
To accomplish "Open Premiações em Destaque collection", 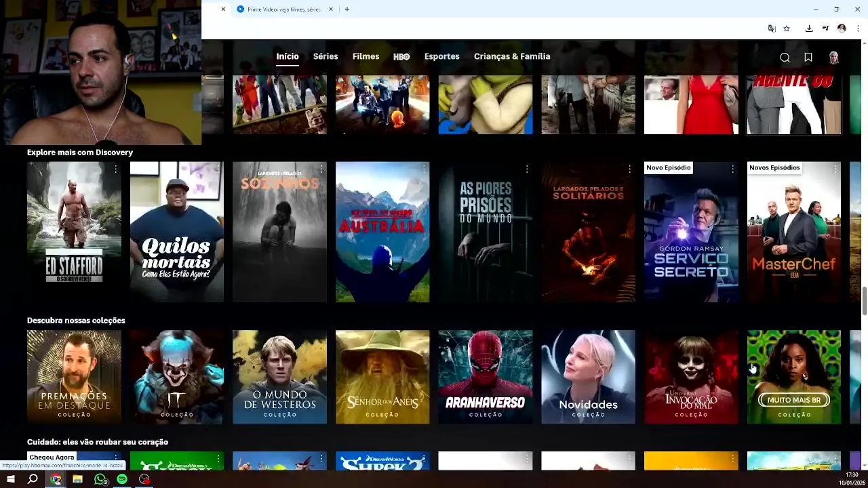I will point(74,377).
